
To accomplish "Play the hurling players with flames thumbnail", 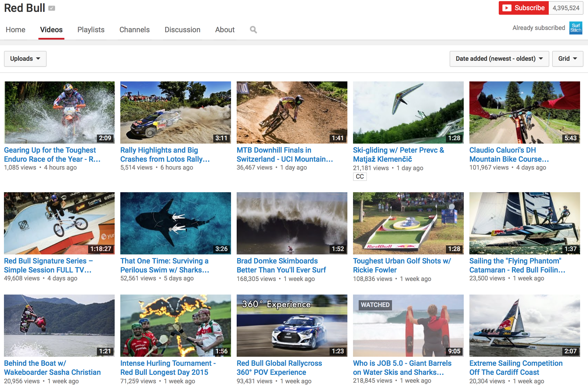I will 176,326.
